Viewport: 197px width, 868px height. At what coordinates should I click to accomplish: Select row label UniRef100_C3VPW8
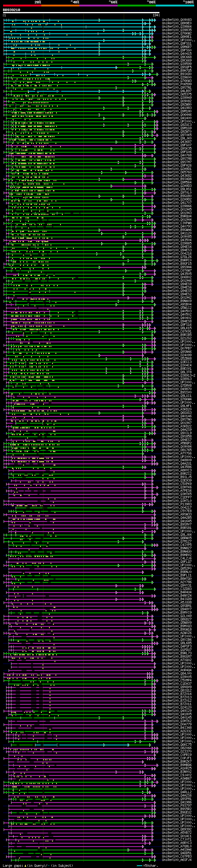[x=177, y=224]
